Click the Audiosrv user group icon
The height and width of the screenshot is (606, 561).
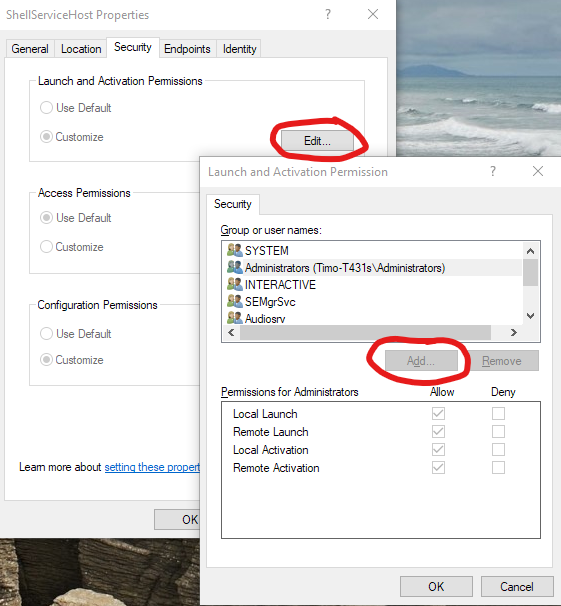pyautogui.click(x=234, y=318)
